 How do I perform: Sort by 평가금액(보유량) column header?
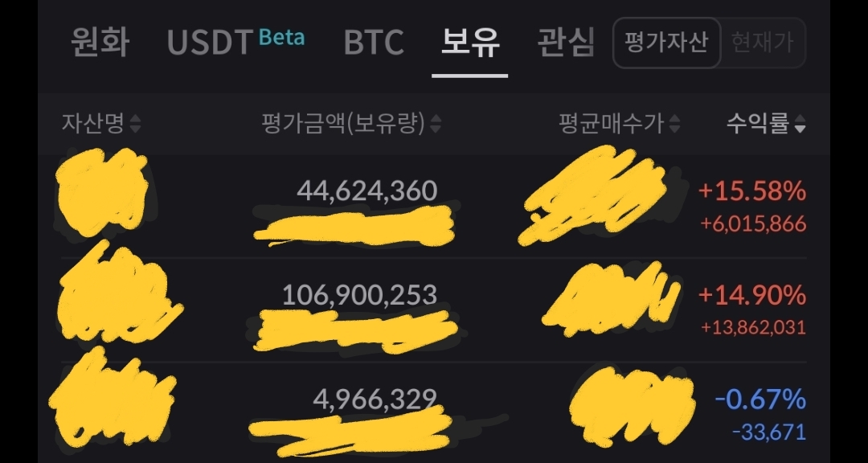[342, 124]
